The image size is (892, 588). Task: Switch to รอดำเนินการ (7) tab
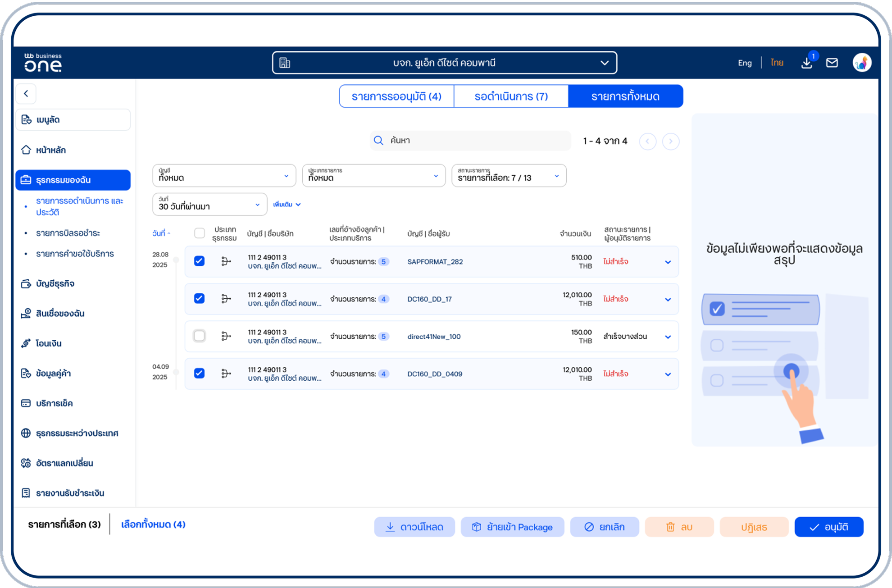coord(511,96)
